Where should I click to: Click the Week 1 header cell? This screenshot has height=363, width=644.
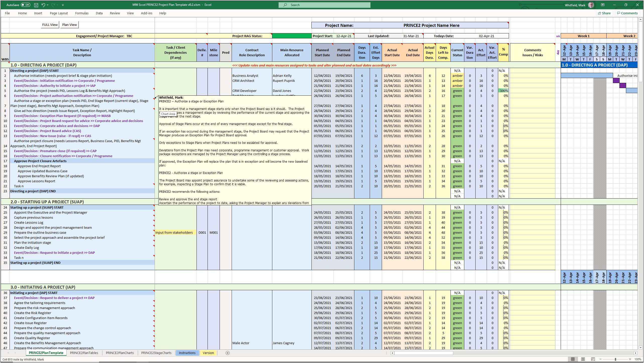[583, 36]
